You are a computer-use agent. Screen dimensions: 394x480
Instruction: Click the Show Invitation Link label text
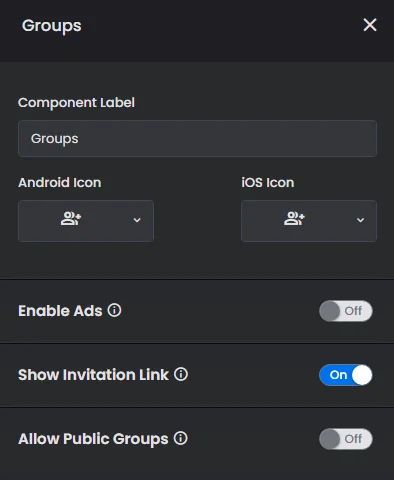pos(93,375)
